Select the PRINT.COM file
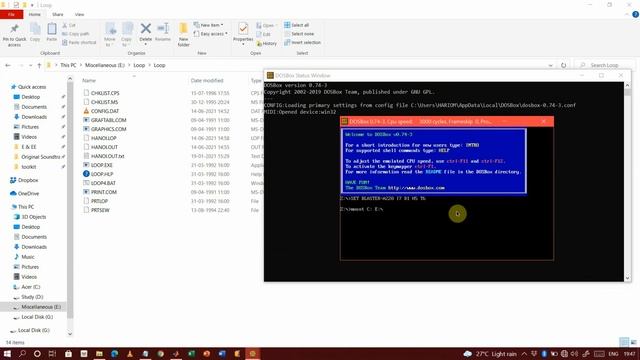The image size is (640, 360). [103, 192]
